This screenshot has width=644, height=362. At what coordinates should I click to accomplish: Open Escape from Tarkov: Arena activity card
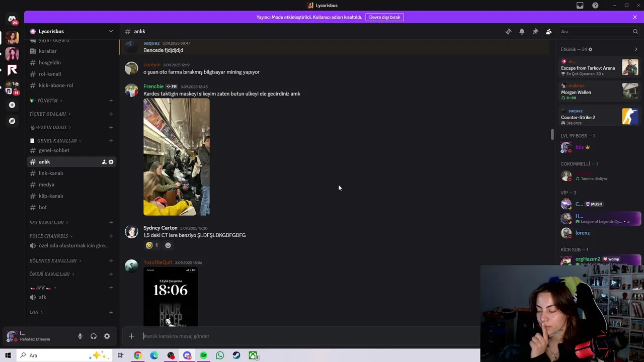click(599, 67)
